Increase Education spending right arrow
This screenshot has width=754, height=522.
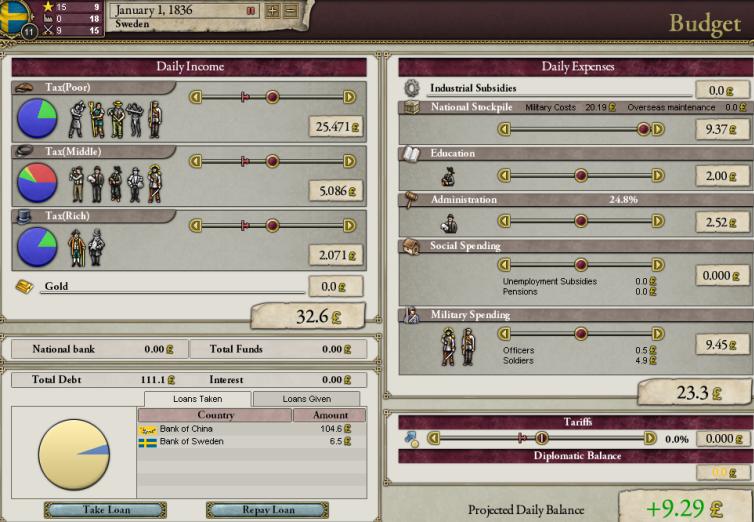point(658,175)
